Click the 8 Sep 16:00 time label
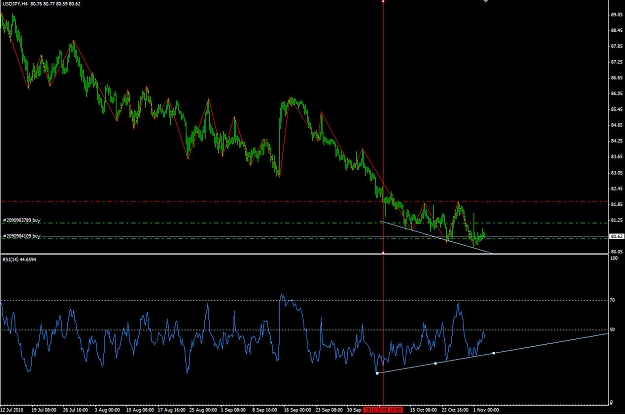Image resolution: width=625 pixels, height=415 pixels. [265, 410]
